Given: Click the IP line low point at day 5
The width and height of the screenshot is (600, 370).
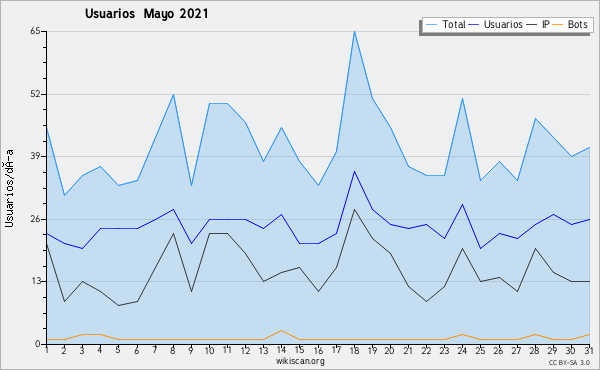Looking at the screenshot, I should pos(119,305).
